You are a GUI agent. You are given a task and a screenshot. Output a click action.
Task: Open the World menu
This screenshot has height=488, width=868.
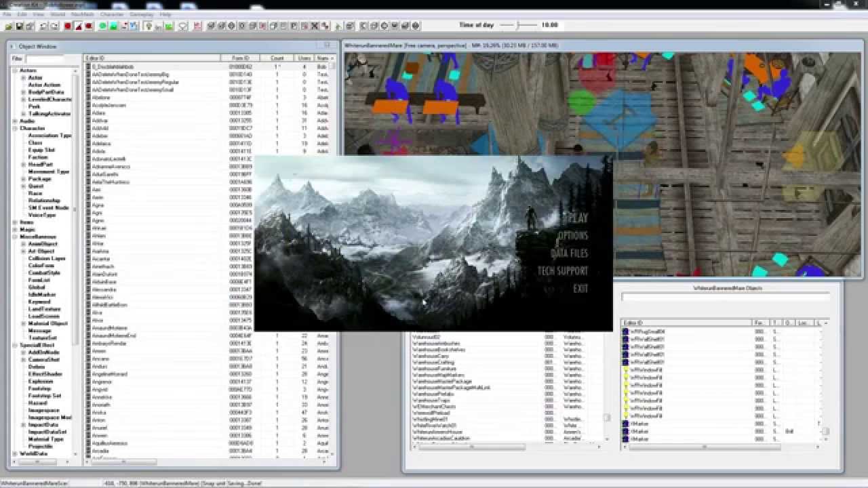pyautogui.click(x=58, y=14)
